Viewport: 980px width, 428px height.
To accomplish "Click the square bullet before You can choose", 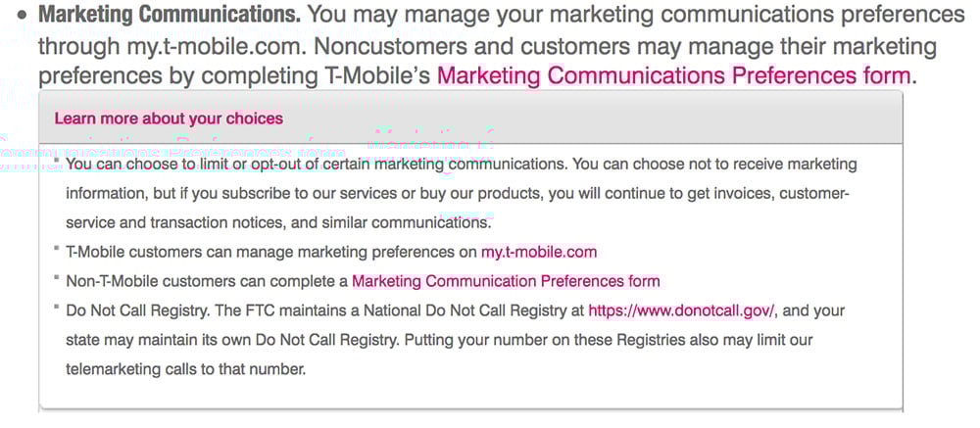I will pyautogui.click(x=56, y=160).
